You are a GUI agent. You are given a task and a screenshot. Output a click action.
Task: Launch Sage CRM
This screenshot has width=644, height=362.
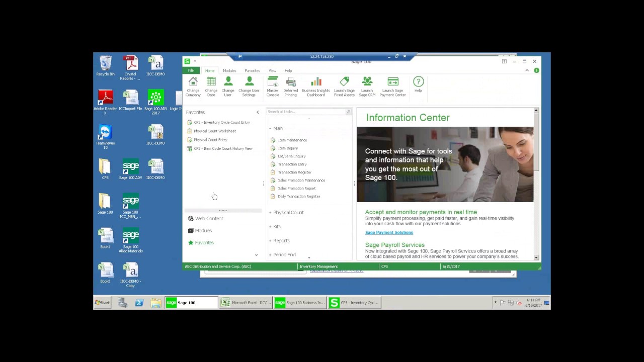point(367,86)
